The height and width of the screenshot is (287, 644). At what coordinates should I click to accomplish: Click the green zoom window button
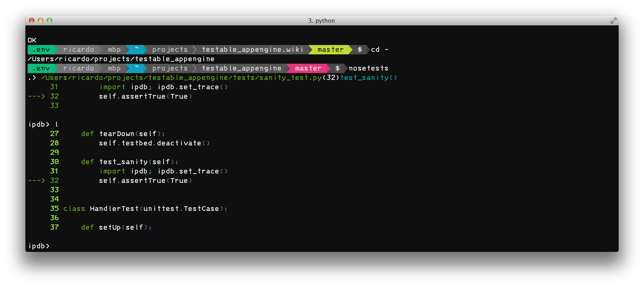(x=50, y=20)
